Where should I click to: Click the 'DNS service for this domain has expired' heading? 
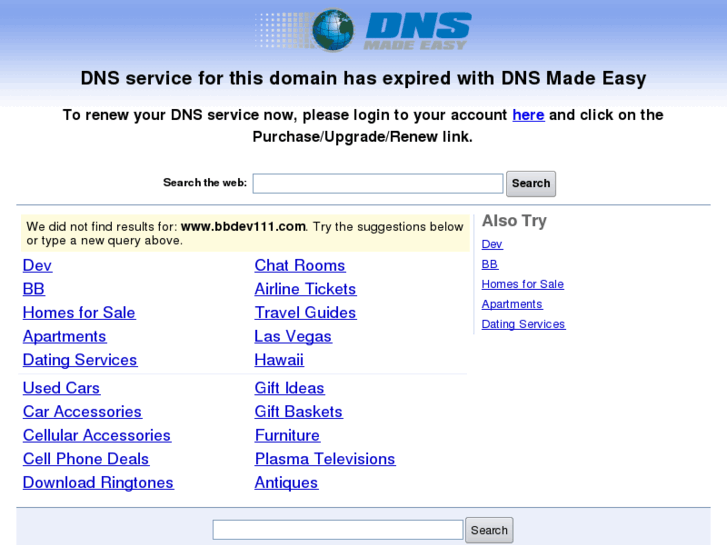tap(364, 78)
